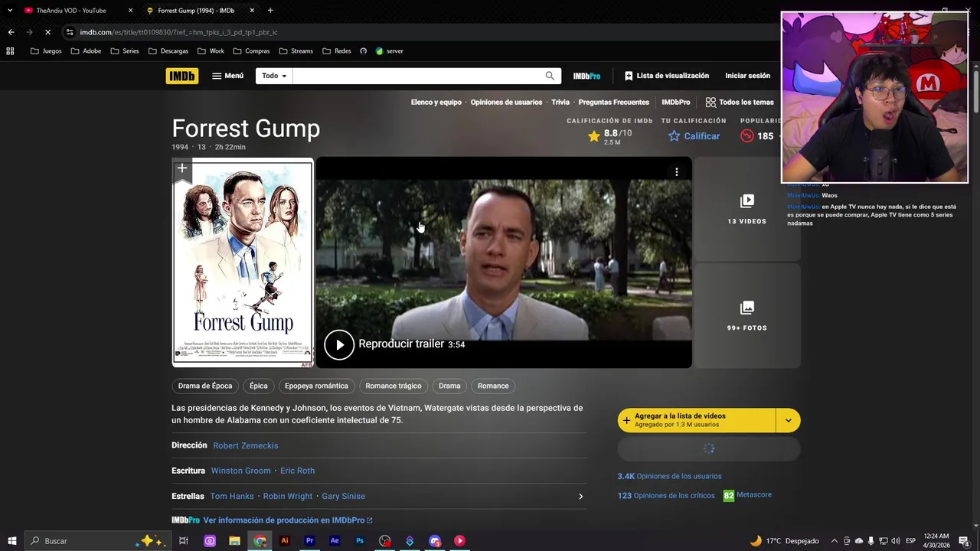Open Task View on the taskbar
Screen dimensions: 980x551
click(x=184, y=541)
